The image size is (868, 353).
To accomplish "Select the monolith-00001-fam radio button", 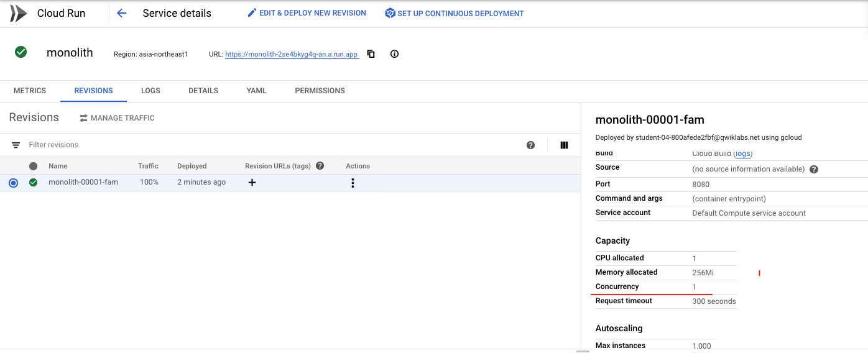I will [x=14, y=183].
